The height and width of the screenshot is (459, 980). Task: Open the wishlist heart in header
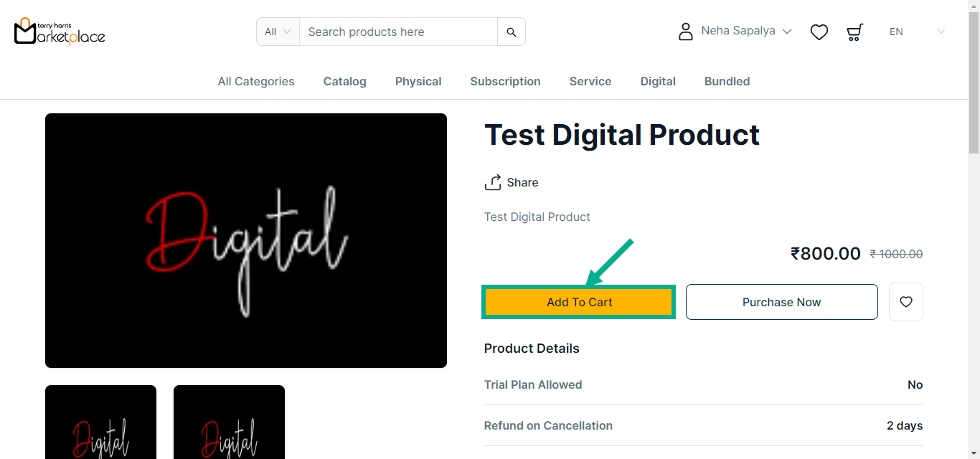coord(819,32)
